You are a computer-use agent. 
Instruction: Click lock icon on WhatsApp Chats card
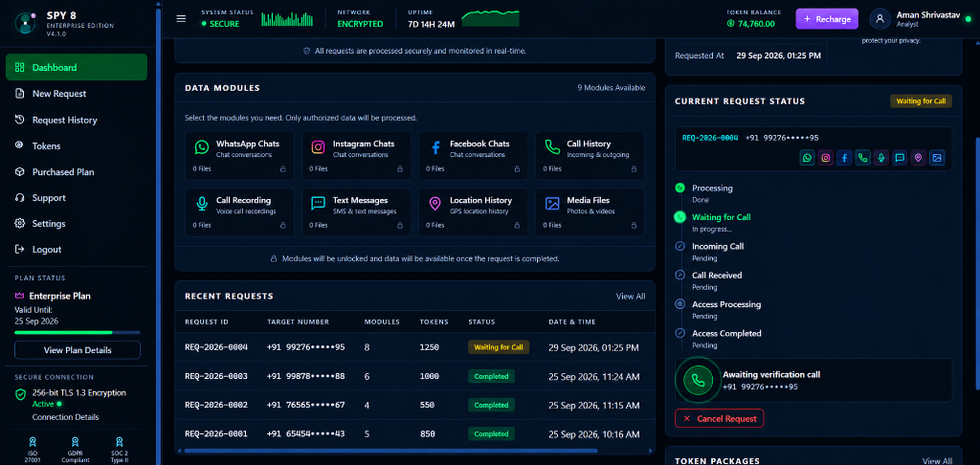click(282, 168)
